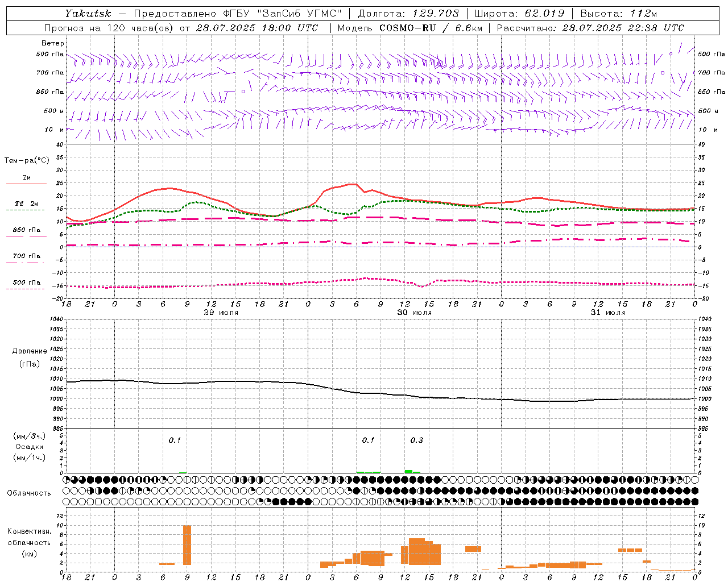Click the '31 июля' date label
728x582 pixels.
[x=608, y=313]
